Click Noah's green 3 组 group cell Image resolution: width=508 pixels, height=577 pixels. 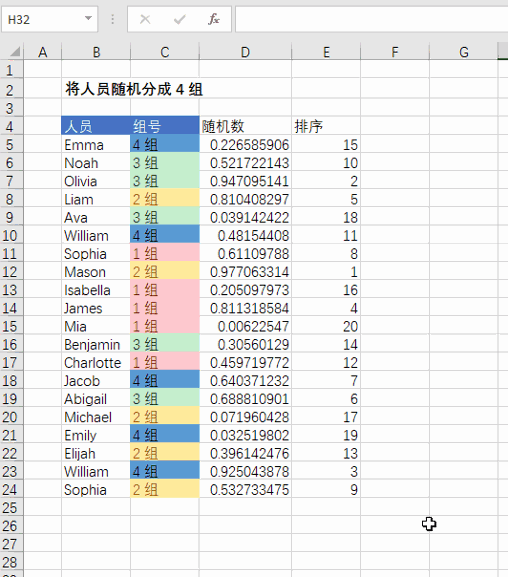click(165, 163)
